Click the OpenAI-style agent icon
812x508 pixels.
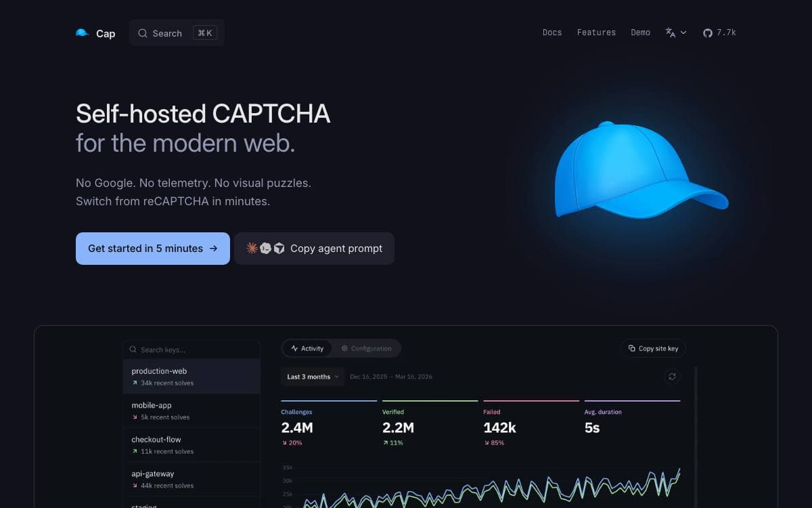[x=265, y=248]
